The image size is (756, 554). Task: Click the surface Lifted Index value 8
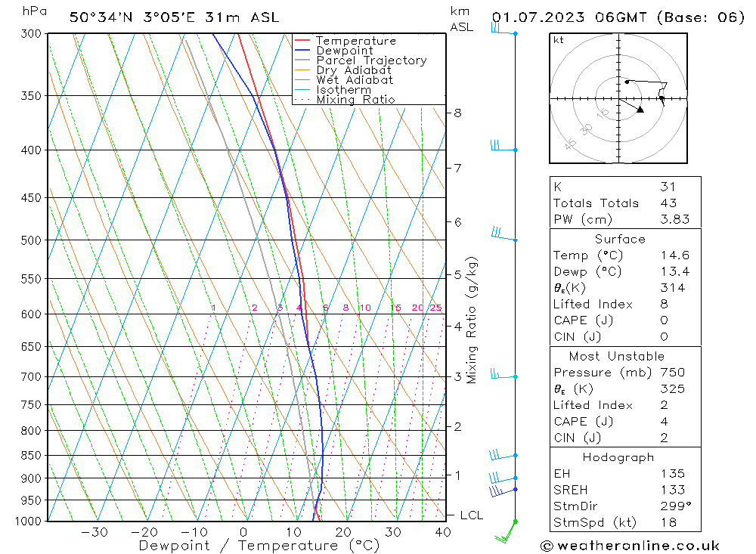click(665, 304)
